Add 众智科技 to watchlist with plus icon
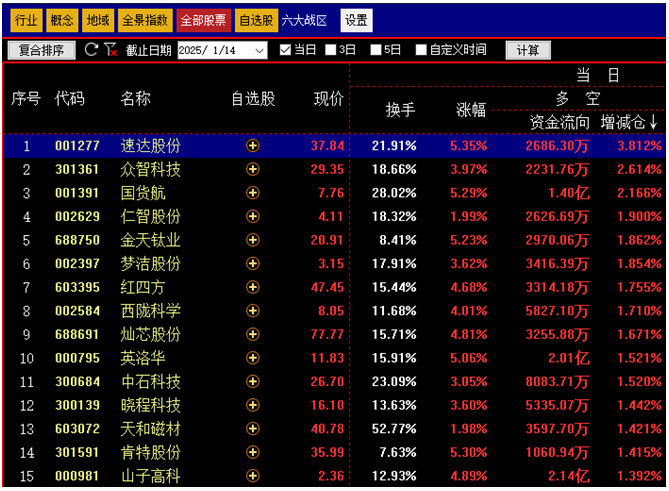669x491 pixels. click(253, 169)
